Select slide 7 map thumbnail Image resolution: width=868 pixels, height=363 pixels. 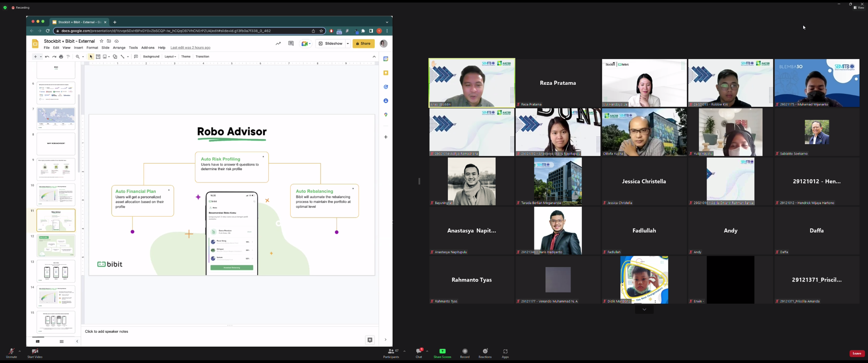tap(56, 118)
